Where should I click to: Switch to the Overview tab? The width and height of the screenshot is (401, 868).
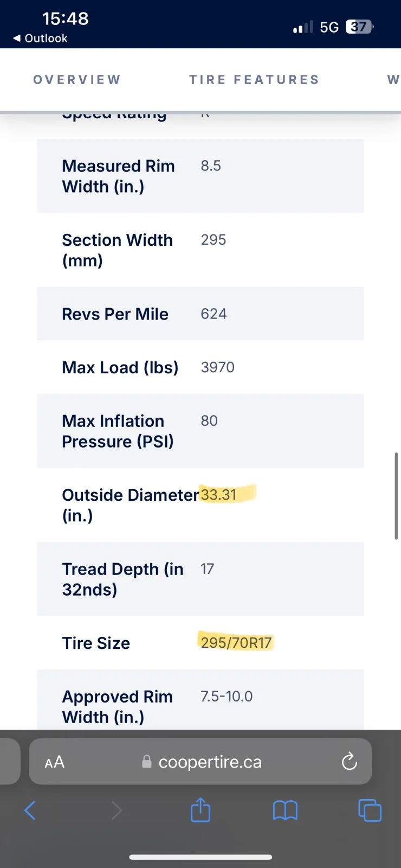77,80
